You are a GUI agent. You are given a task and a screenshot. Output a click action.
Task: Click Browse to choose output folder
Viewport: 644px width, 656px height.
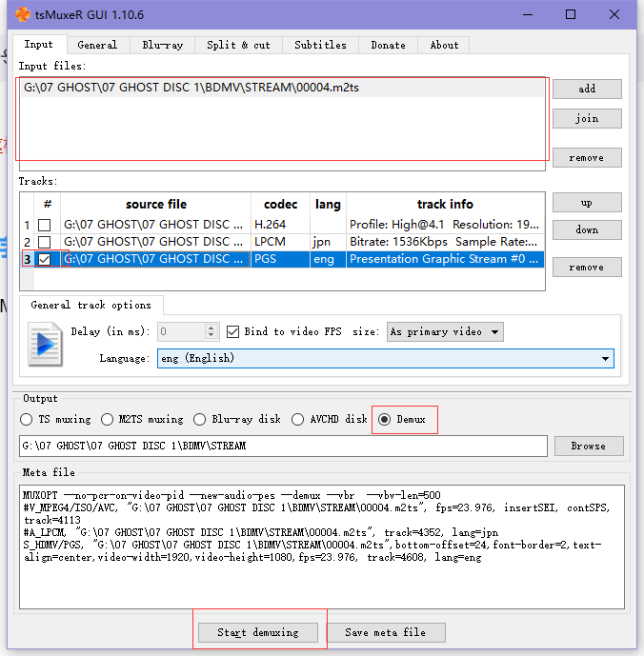(x=588, y=446)
